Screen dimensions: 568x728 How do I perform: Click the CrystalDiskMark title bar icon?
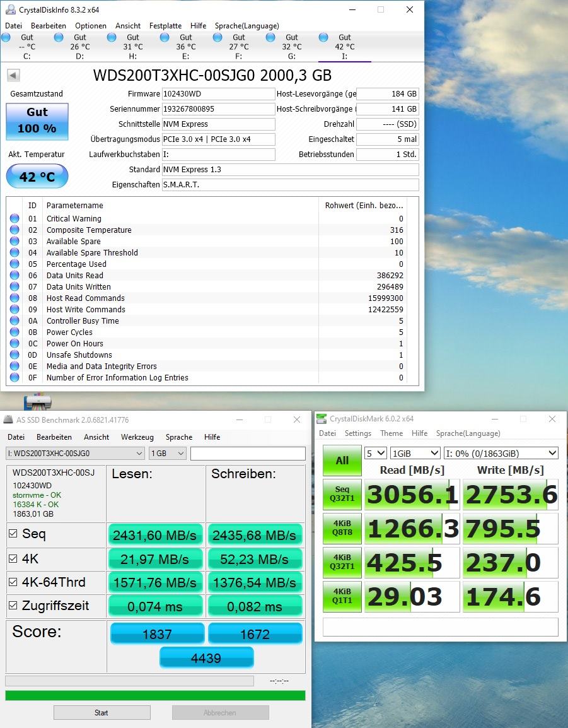(321, 419)
